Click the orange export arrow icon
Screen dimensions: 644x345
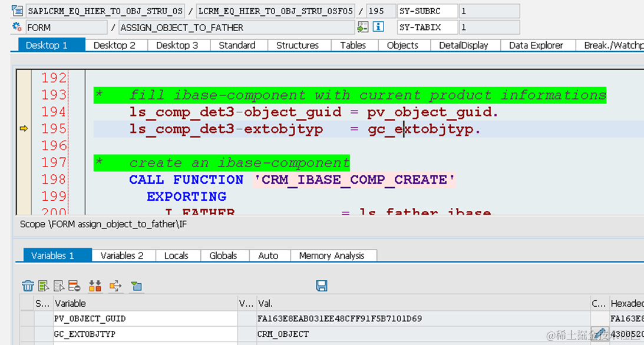pyautogui.click(x=115, y=286)
